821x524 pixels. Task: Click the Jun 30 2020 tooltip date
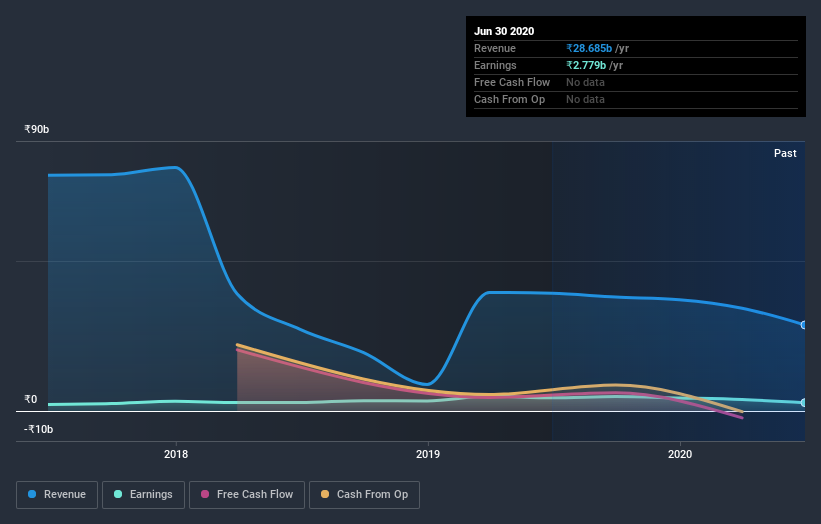[504, 31]
